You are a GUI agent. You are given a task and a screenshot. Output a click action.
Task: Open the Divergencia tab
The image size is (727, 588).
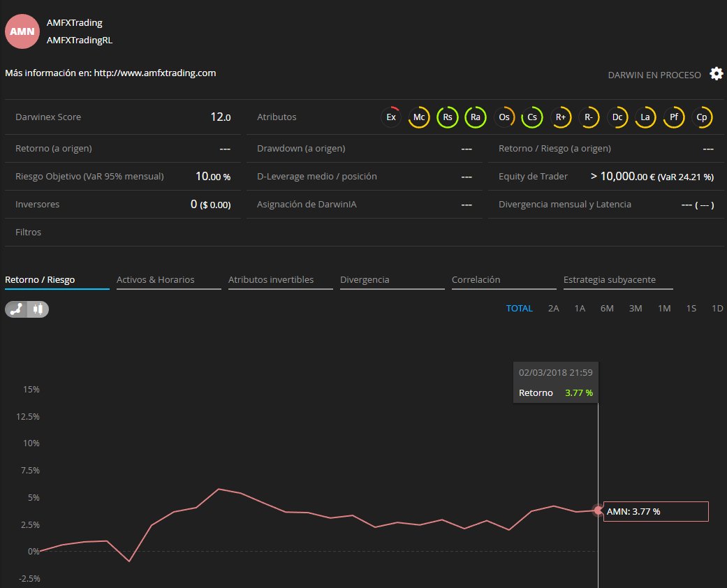pyautogui.click(x=392, y=281)
